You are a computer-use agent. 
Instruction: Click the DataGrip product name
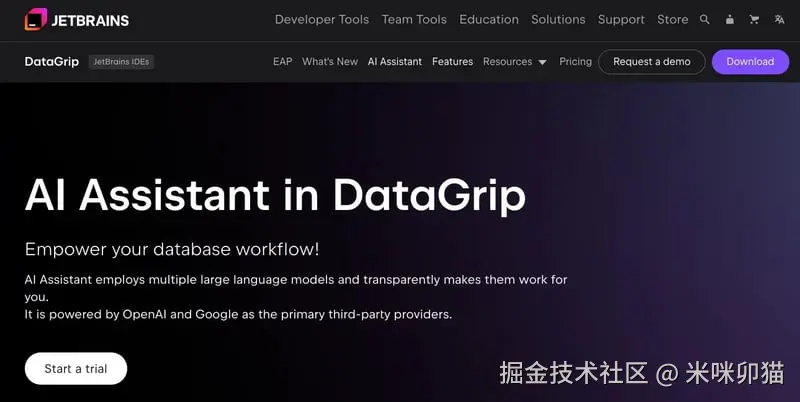pos(52,62)
